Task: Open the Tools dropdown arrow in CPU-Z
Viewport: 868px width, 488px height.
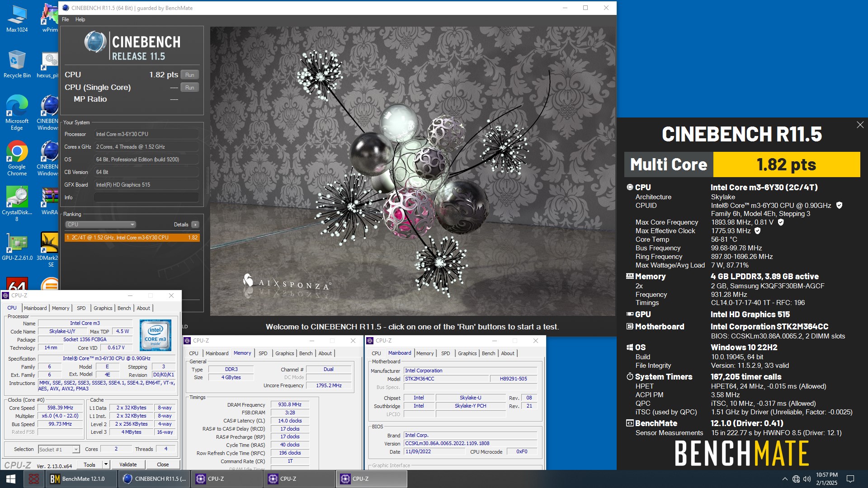Action: point(106,465)
